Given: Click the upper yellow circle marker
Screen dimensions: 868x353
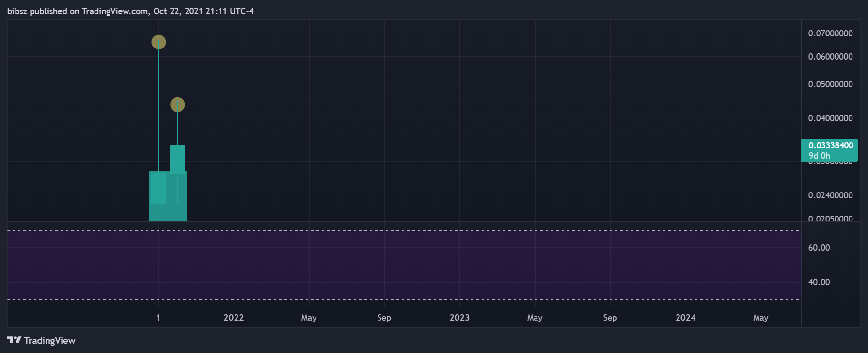Looking at the screenshot, I should pos(158,42).
